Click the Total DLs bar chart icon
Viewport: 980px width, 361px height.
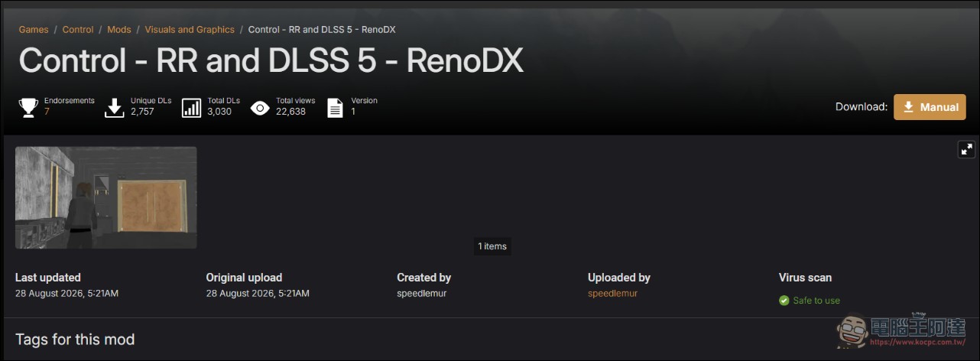[x=191, y=108]
